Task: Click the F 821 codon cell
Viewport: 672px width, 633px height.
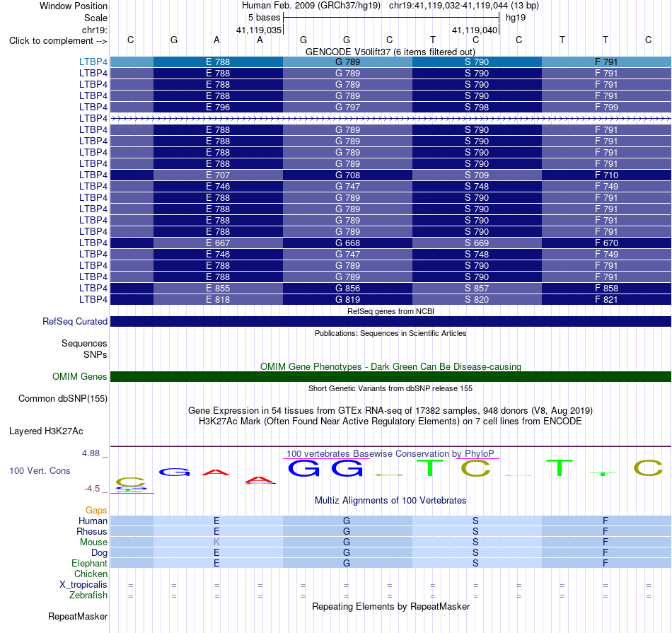Action: click(x=606, y=300)
